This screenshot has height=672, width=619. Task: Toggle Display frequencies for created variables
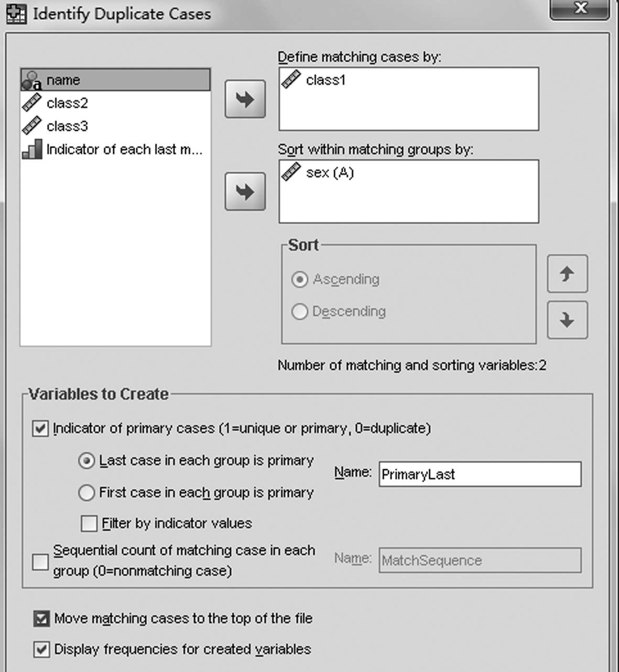coord(41,649)
